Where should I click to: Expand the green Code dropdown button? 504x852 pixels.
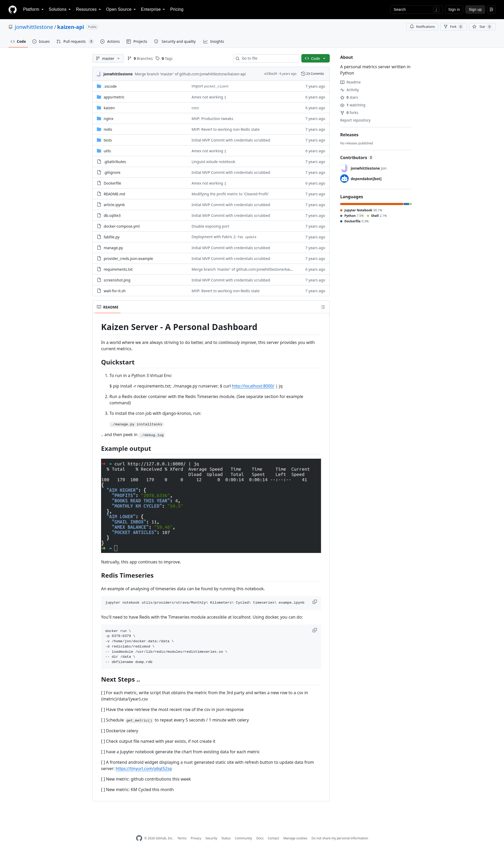pos(315,59)
